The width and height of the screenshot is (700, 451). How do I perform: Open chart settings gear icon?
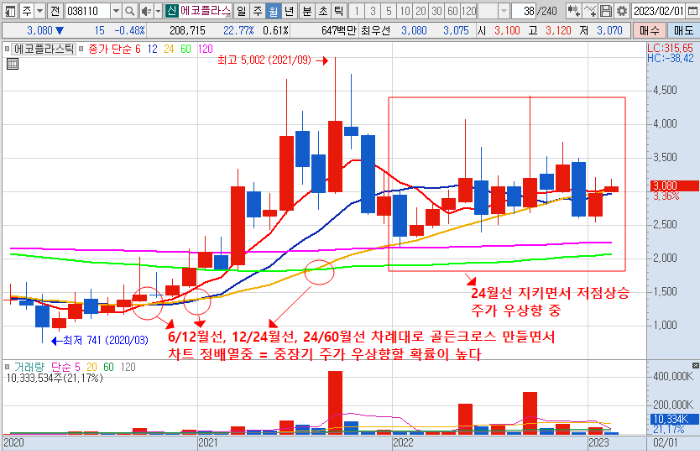coord(621,10)
